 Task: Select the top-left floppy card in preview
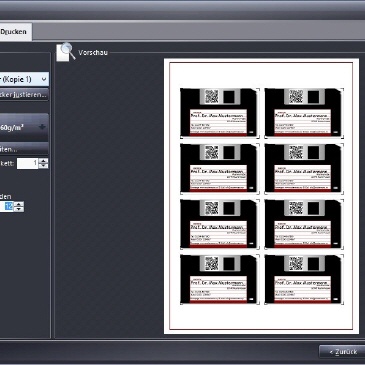coord(220,113)
